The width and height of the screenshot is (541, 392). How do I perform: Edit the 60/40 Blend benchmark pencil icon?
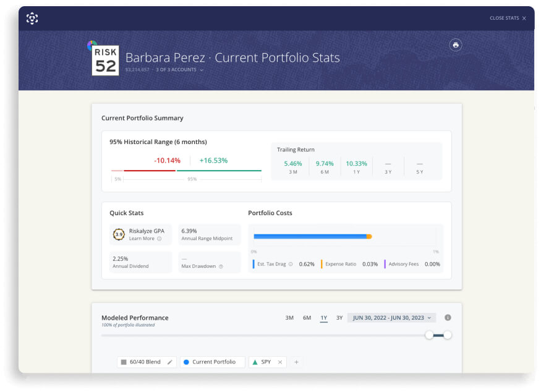(170, 362)
